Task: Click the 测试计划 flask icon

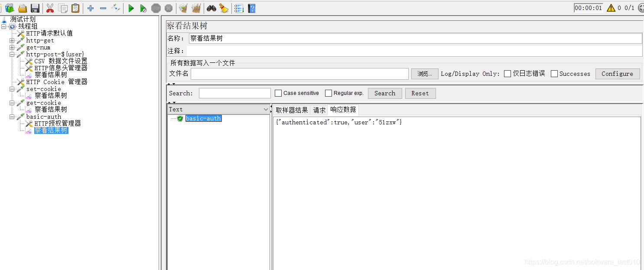Action: click(x=4, y=20)
